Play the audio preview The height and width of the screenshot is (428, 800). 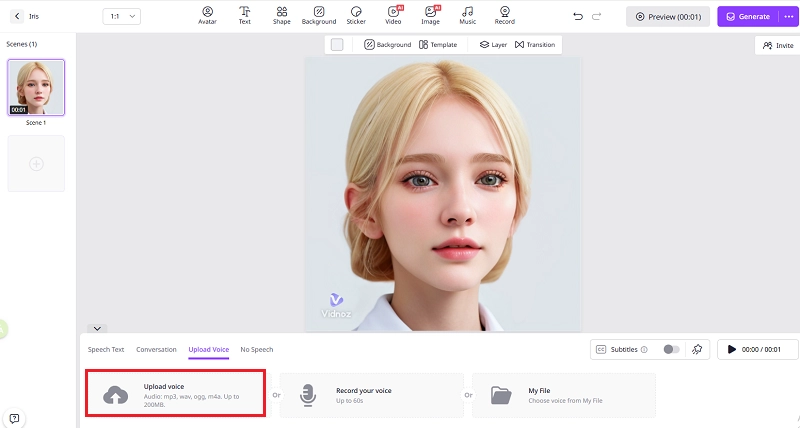point(732,349)
